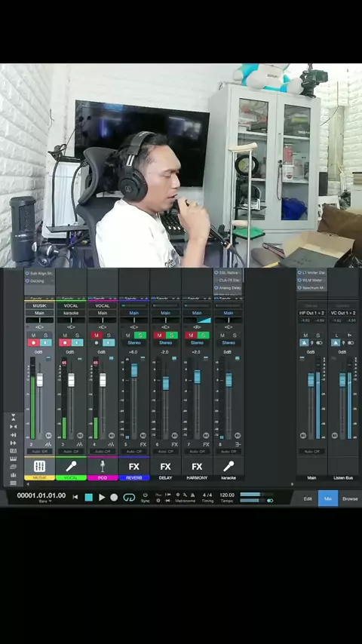Open the HP Out 1+2 output dropdown

(x=311, y=313)
